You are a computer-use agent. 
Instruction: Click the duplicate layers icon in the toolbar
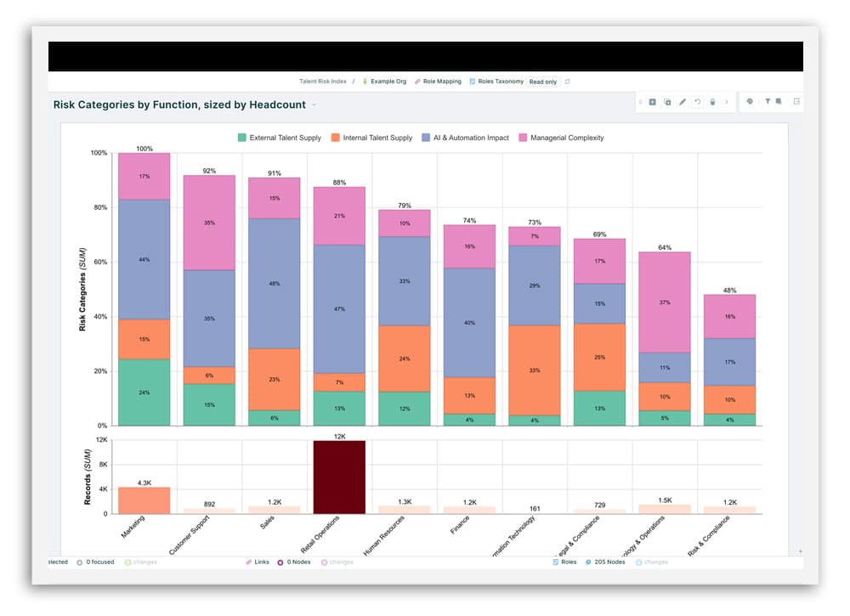click(667, 101)
